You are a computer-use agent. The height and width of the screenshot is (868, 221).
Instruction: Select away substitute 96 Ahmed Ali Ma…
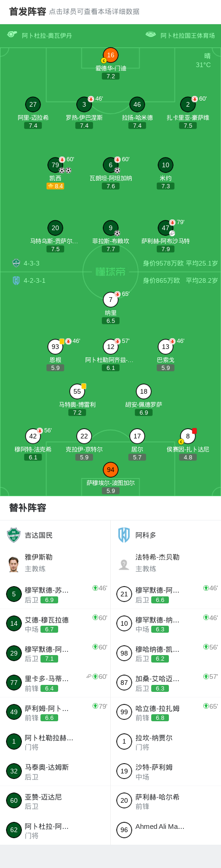(x=166, y=830)
